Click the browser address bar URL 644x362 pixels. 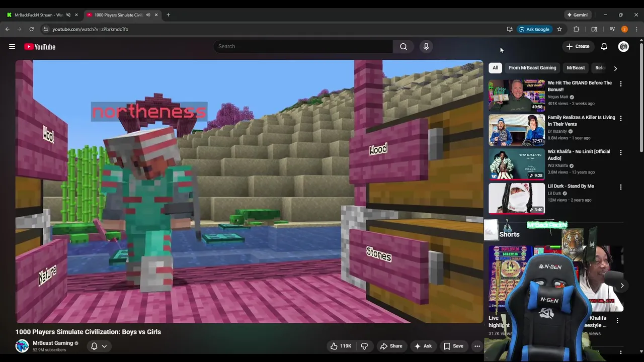tap(90, 29)
